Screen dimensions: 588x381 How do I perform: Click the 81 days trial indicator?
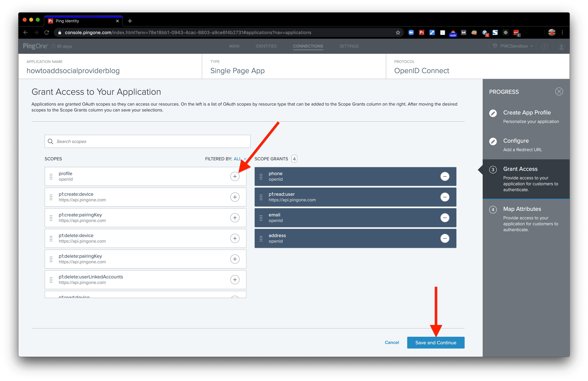pos(62,46)
